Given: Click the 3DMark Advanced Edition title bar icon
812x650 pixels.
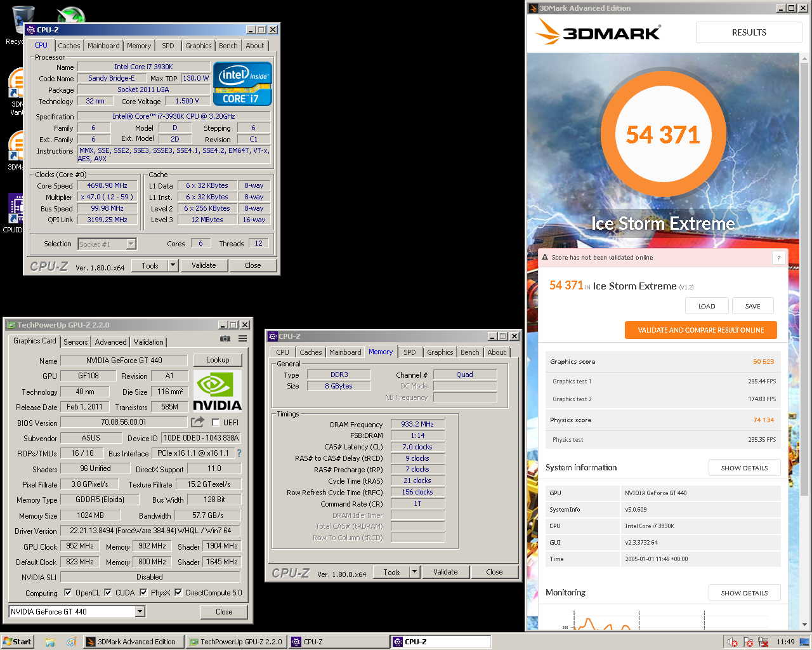Looking at the screenshot, I should tap(534, 8).
